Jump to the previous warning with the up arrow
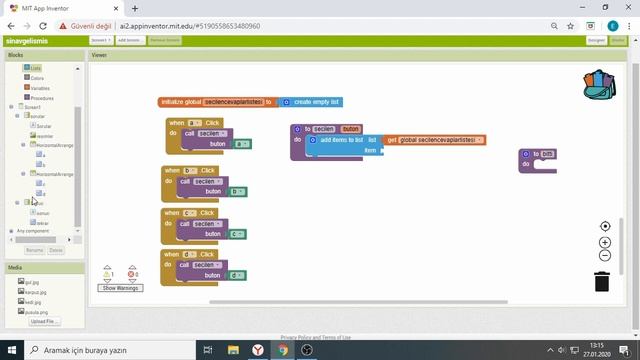Viewport: 640px width, 360px height. pos(107,267)
